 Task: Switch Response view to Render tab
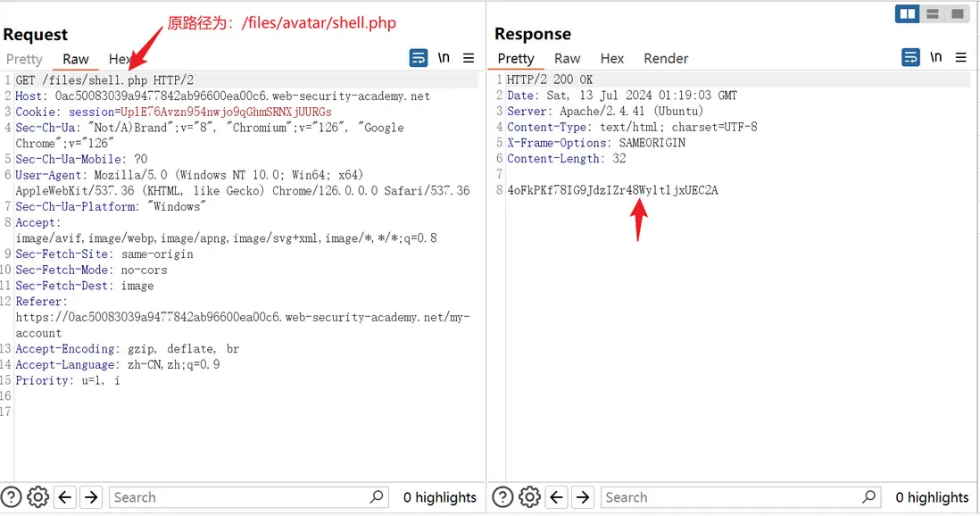tap(666, 59)
